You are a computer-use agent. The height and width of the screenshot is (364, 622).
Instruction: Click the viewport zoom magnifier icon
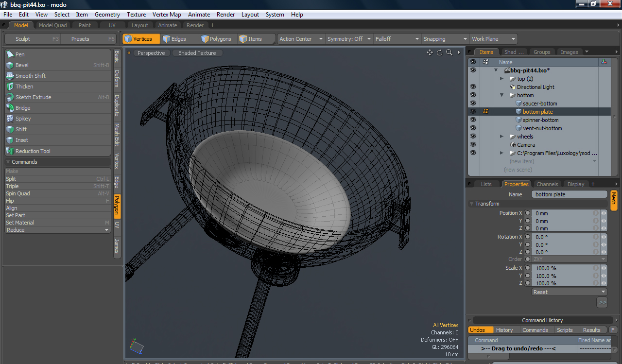coord(449,52)
